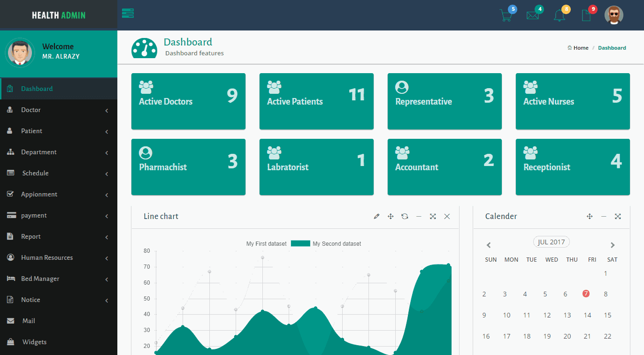Open the mail envelope notifications icon
Image resolution: width=644 pixels, height=355 pixels.
click(533, 15)
